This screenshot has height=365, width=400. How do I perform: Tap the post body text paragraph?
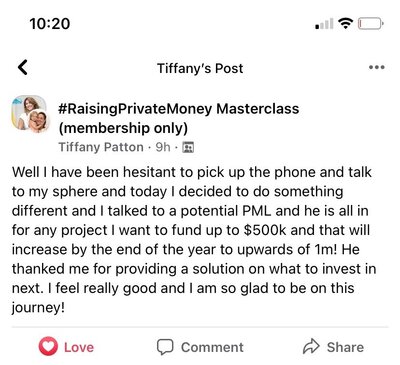coord(194,240)
